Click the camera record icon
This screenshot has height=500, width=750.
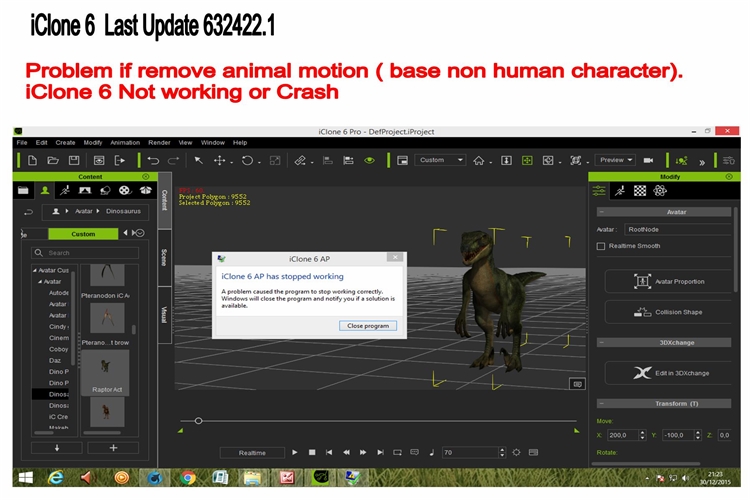coord(648,160)
